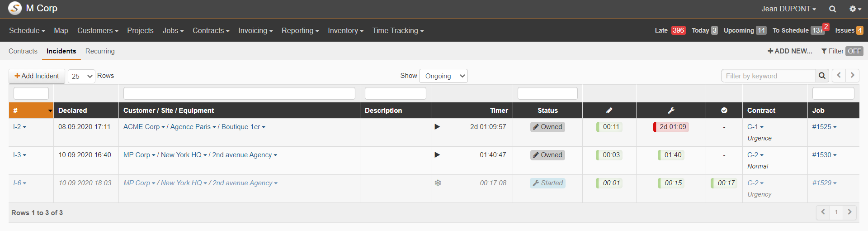The width and height of the screenshot is (868, 231).
Task: Click the snowflake frozen icon on I-6
Action: coord(438,183)
